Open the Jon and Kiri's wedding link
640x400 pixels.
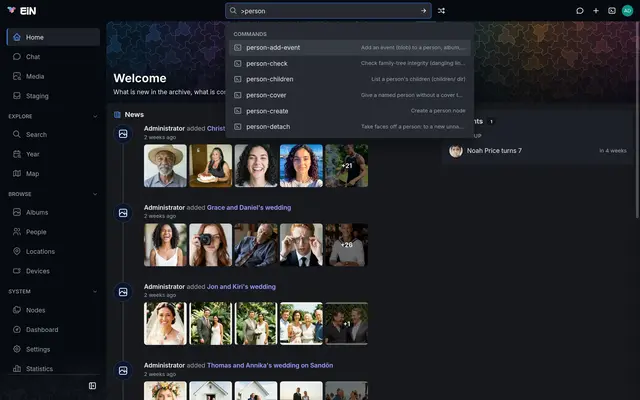[x=241, y=287]
